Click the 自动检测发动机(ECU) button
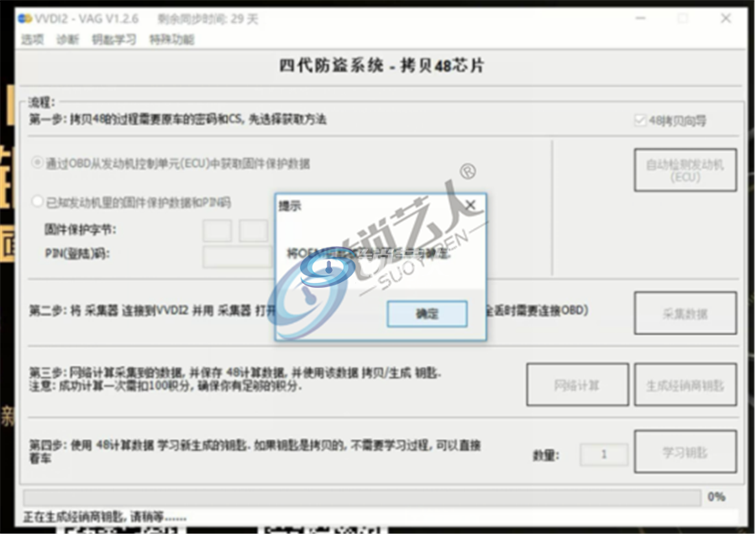The width and height of the screenshot is (756, 534). click(685, 170)
